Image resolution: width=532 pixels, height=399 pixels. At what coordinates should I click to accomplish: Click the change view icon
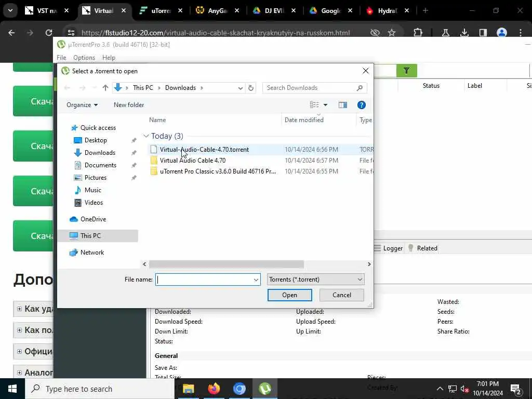point(314,105)
